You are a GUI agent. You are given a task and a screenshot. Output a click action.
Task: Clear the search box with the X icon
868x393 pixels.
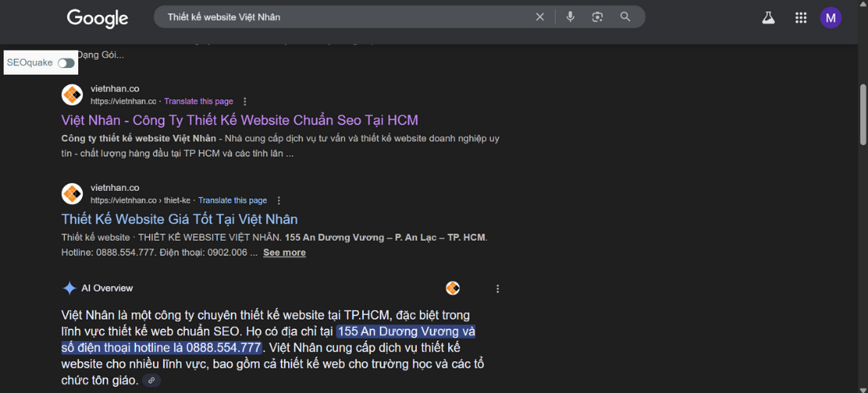[x=540, y=17]
